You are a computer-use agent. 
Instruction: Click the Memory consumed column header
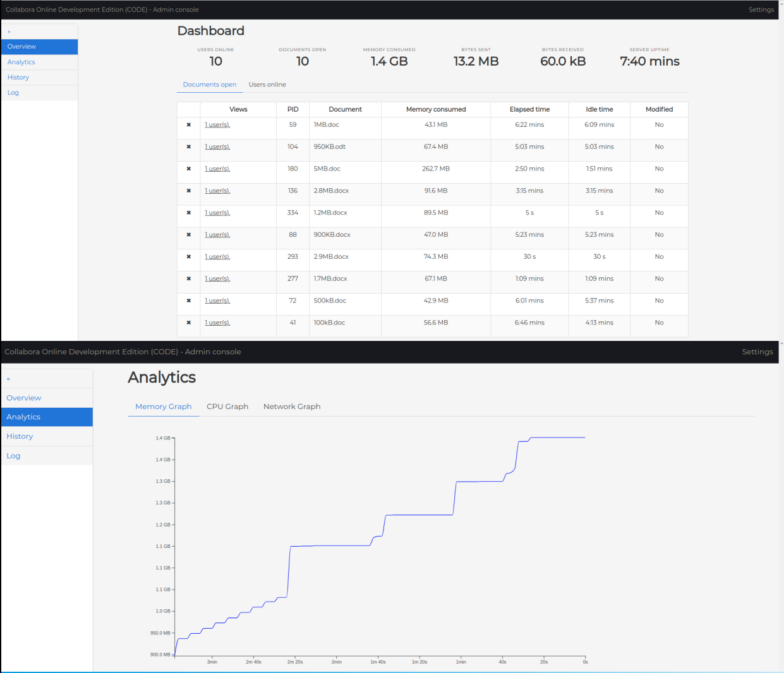pyautogui.click(x=436, y=109)
